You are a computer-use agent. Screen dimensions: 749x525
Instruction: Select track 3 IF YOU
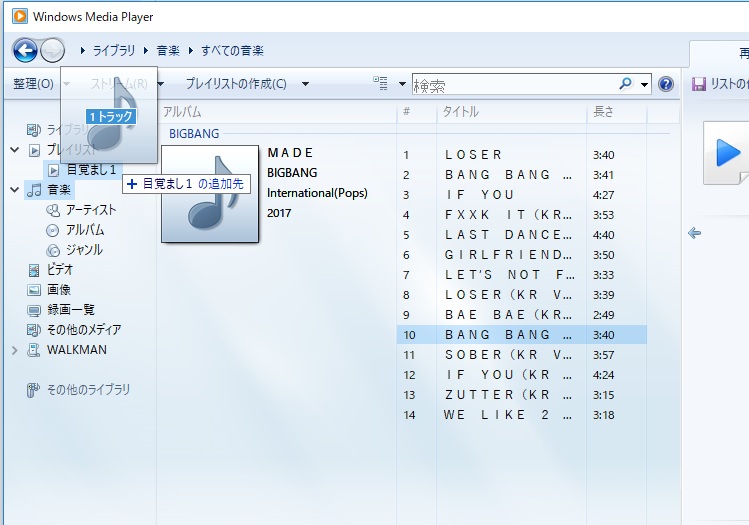(522, 195)
